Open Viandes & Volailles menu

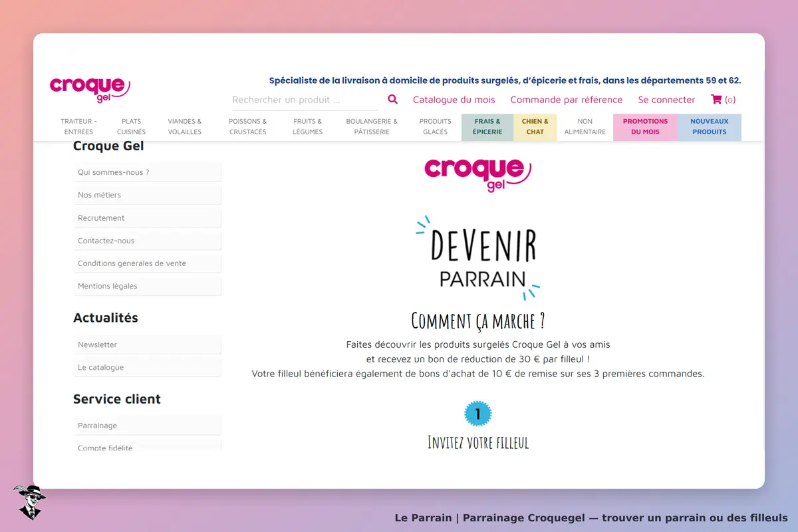185,126
